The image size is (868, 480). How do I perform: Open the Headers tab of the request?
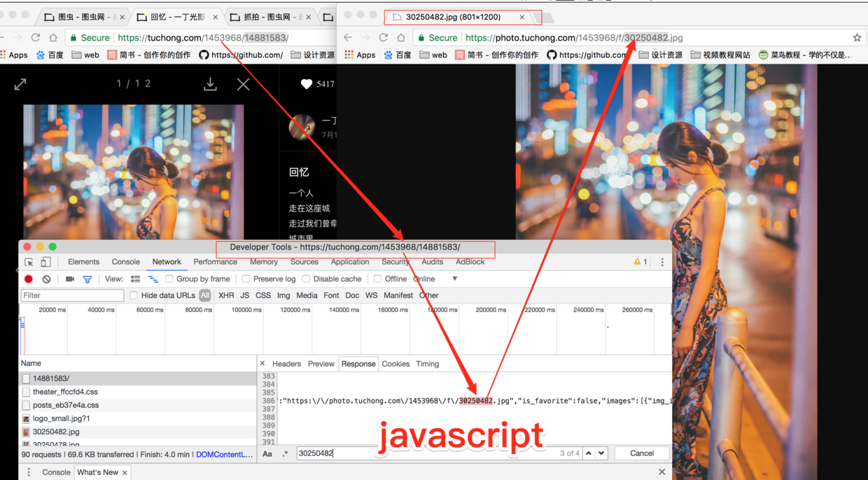click(286, 364)
